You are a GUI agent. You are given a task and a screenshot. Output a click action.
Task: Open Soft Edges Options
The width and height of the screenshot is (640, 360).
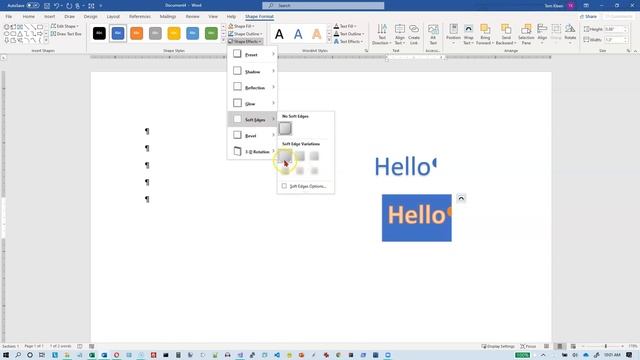[x=304, y=186]
